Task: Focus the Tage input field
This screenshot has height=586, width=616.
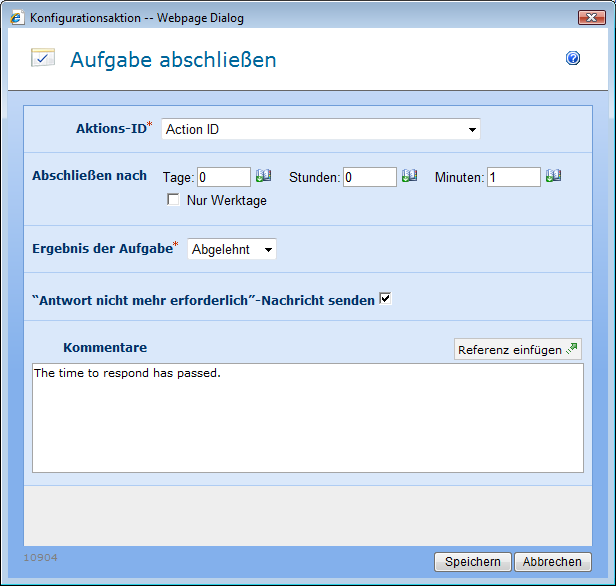Action: coord(224,177)
